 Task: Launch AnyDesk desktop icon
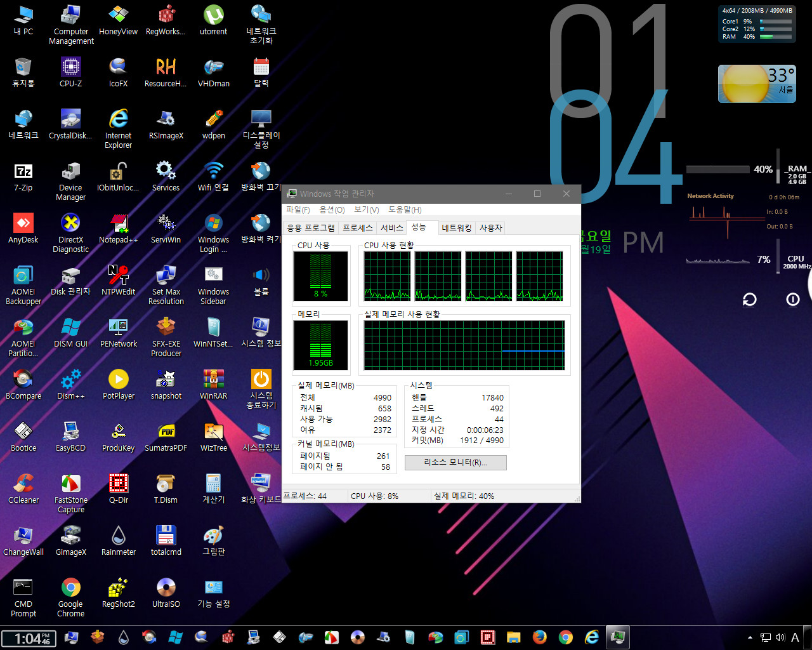[x=23, y=229]
